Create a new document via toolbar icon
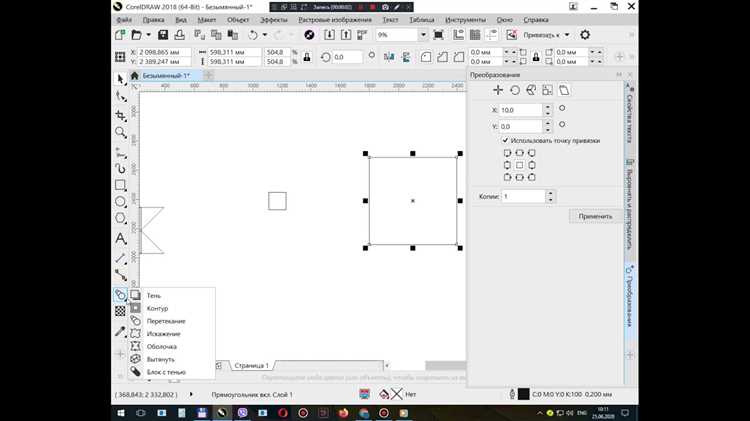 click(120, 35)
